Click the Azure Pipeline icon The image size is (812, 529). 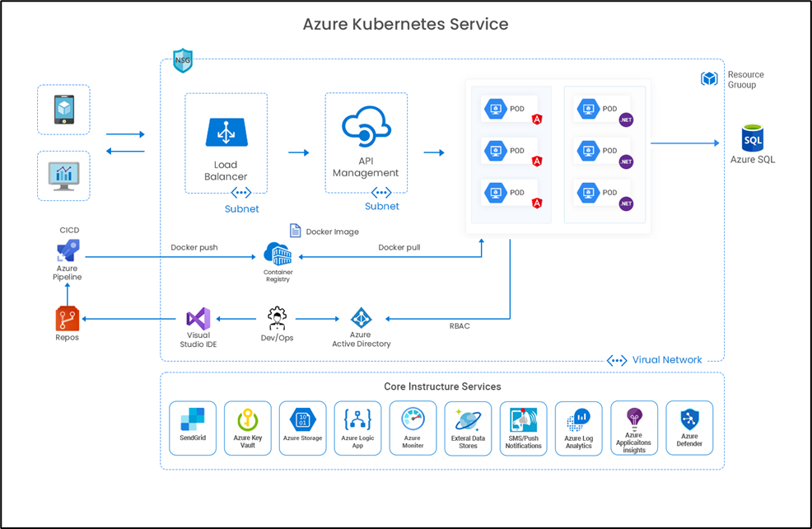click(x=67, y=250)
